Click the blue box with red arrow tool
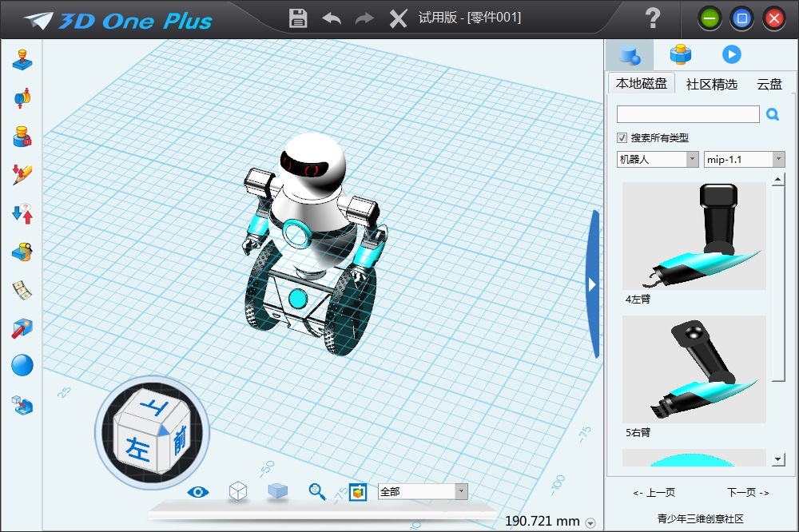This screenshot has height=532, width=799. point(22,328)
